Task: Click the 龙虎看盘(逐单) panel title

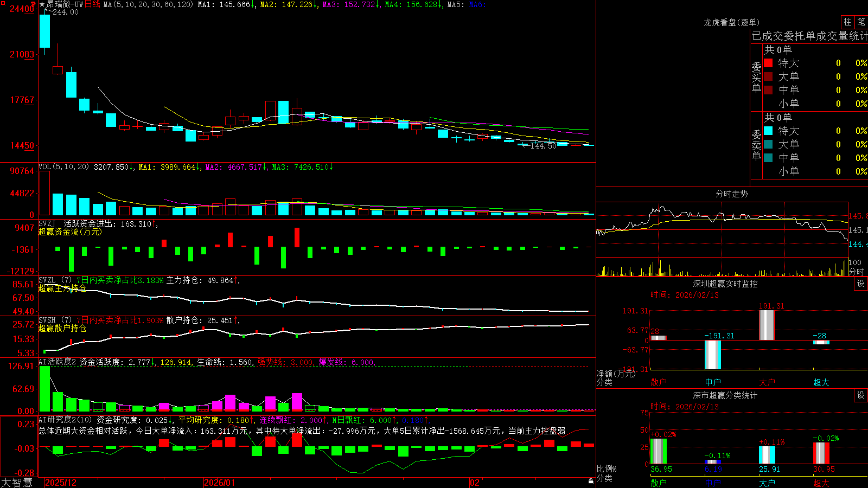Action: pos(731,22)
